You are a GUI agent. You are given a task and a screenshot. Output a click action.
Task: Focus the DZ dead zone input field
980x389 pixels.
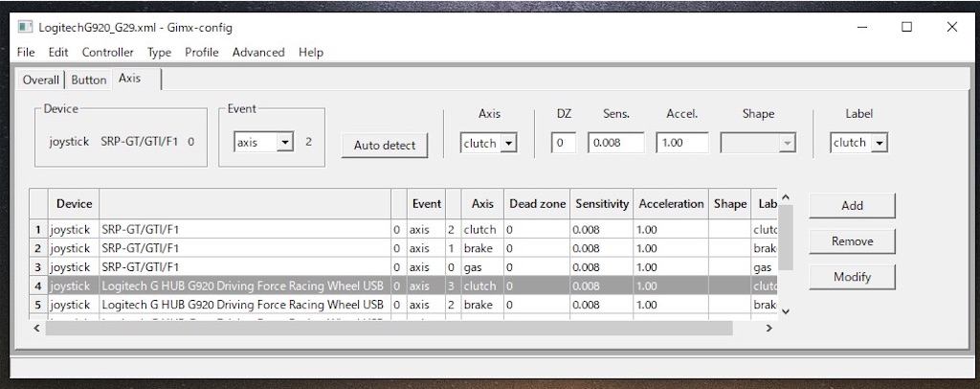click(563, 143)
